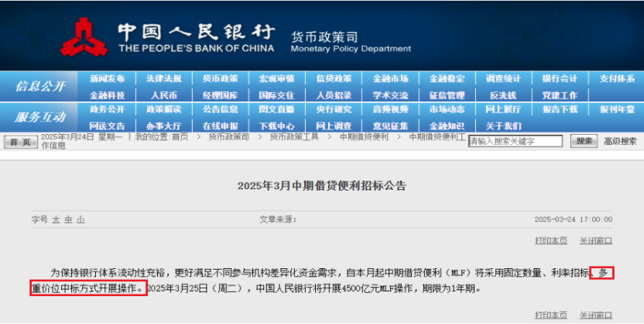Open the 网上展厅 section

503,109
